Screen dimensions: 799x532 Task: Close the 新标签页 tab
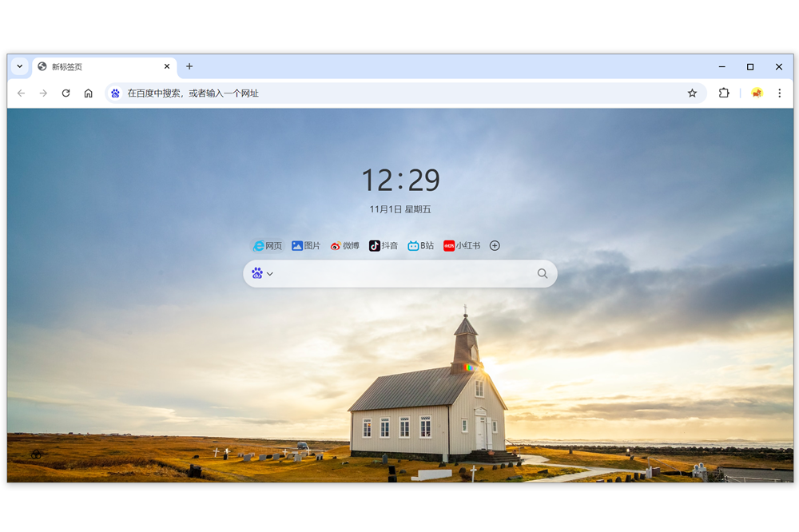[167, 67]
